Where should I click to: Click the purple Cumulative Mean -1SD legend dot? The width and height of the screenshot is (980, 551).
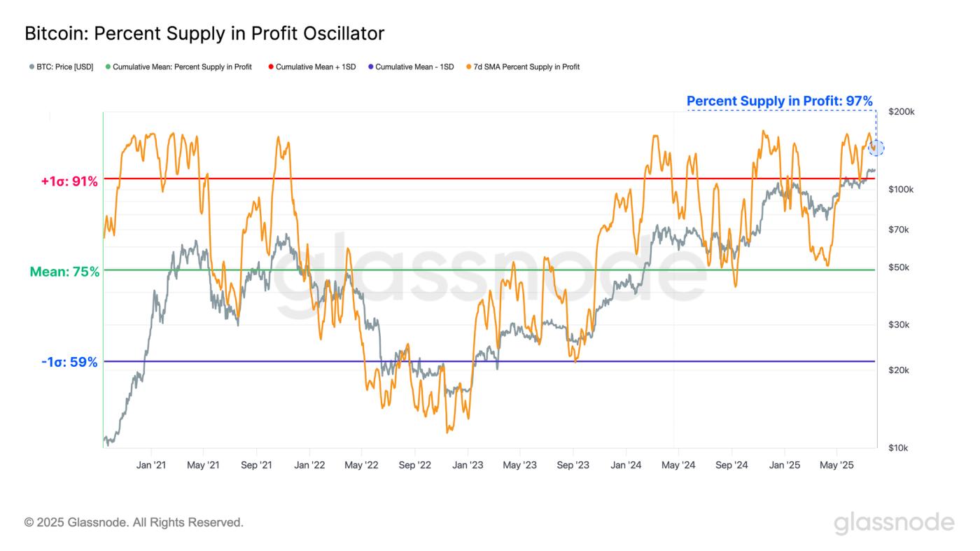click(370, 67)
